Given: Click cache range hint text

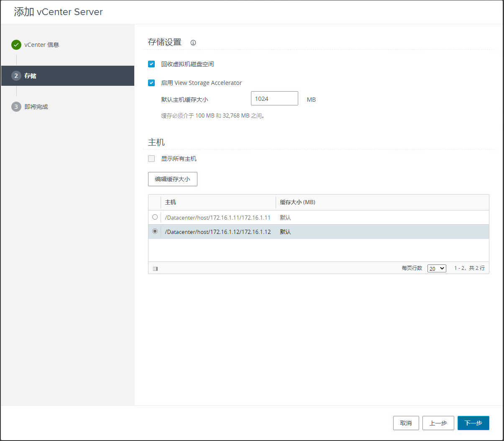Looking at the screenshot, I should click(x=214, y=115).
